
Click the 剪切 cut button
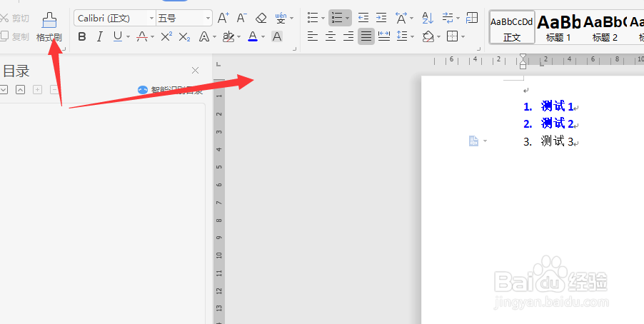coord(15,18)
